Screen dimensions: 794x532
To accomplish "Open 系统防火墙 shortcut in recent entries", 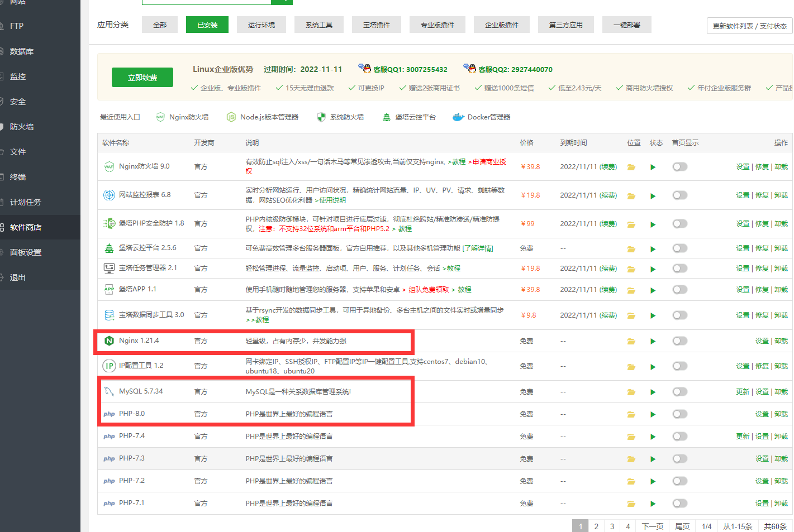I will pos(340,117).
